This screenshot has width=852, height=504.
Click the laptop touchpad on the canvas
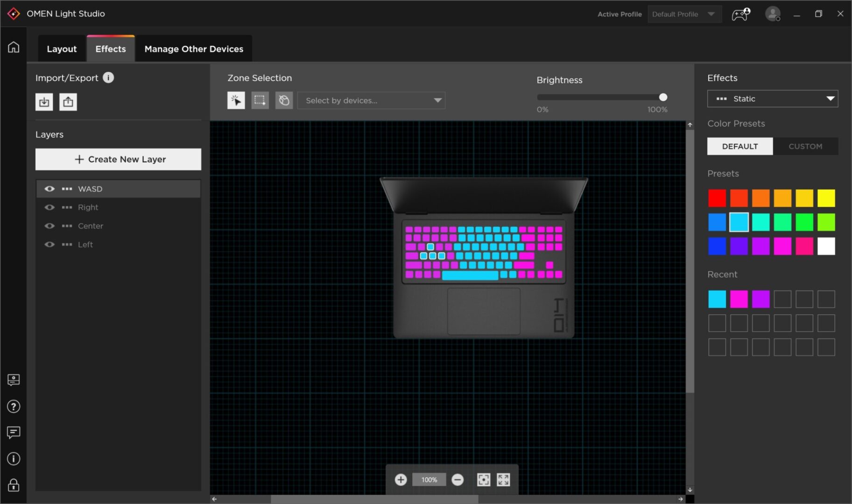(484, 311)
